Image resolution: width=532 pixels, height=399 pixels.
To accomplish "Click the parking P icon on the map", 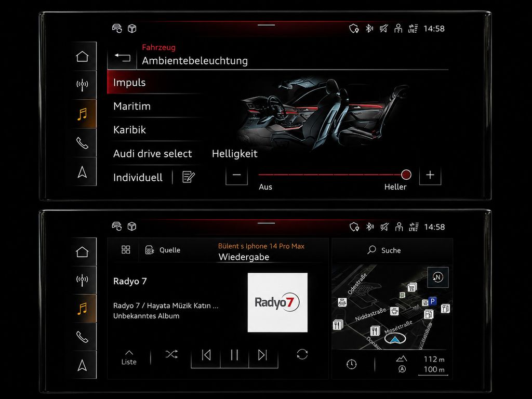I will pyautogui.click(x=433, y=301).
